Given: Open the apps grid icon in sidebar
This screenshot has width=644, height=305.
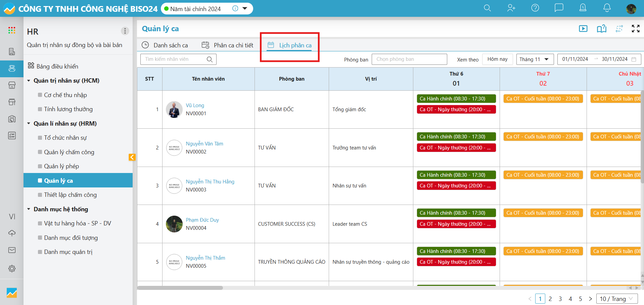Looking at the screenshot, I should point(12,31).
